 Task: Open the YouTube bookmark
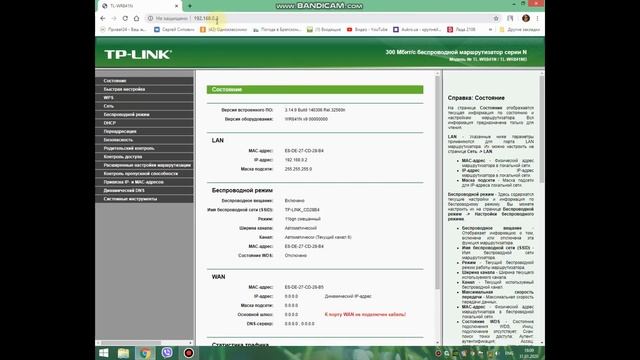[367, 29]
